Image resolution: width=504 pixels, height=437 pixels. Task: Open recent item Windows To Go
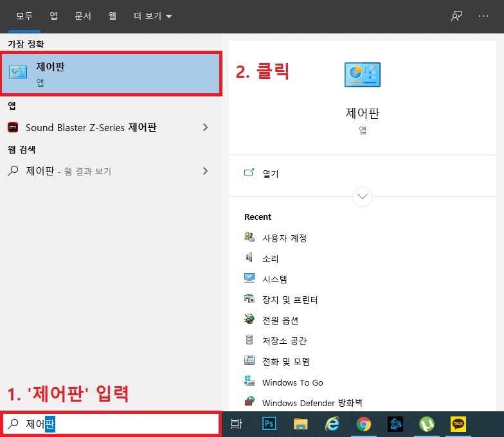292,383
